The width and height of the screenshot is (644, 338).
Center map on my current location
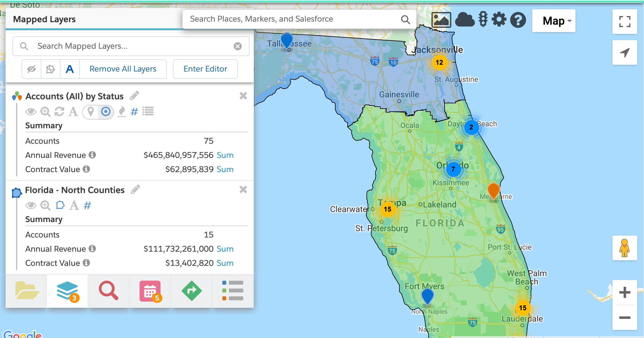(625, 52)
